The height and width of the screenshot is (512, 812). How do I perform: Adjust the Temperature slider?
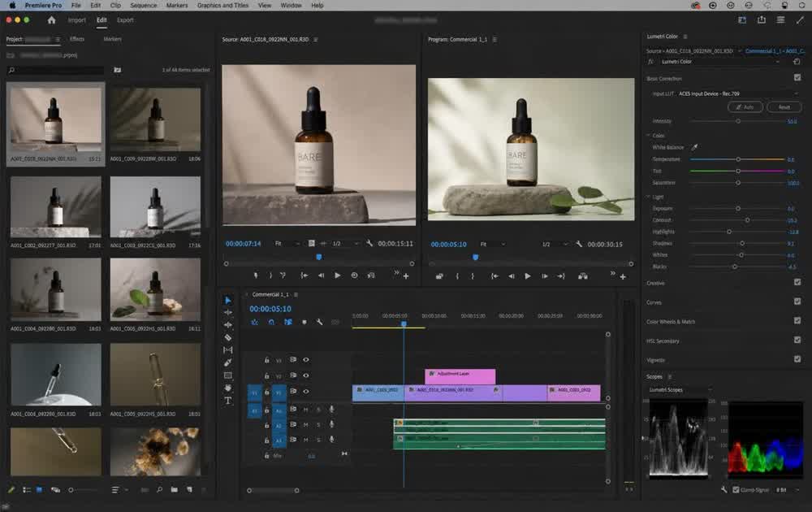point(738,159)
